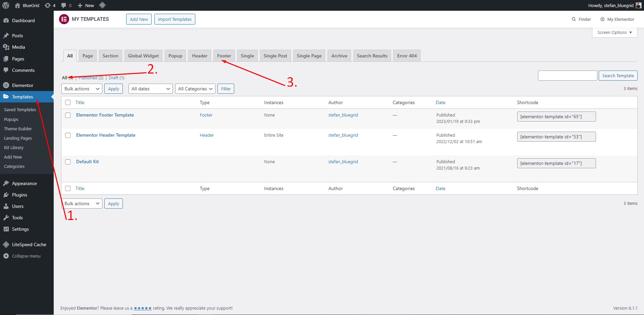The height and width of the screenshot is (315, 644).
Task: Click the LiteSpeed Cache icon in sidebar
Action: pos(6,244)
